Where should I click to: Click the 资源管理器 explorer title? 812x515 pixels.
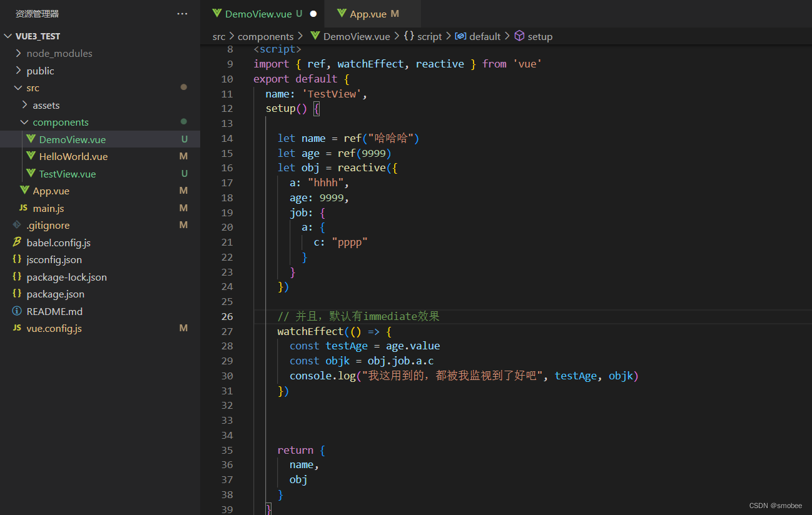38,14
